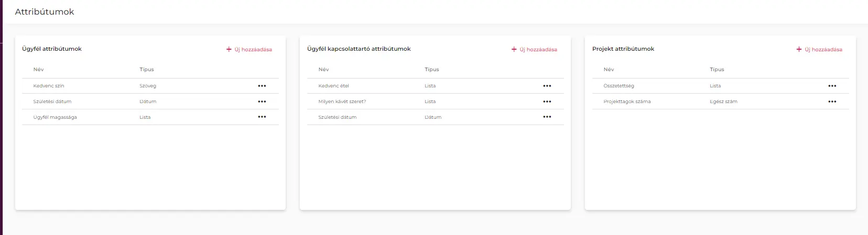Open the three-dot menu for Összetettség

point(832,86)
